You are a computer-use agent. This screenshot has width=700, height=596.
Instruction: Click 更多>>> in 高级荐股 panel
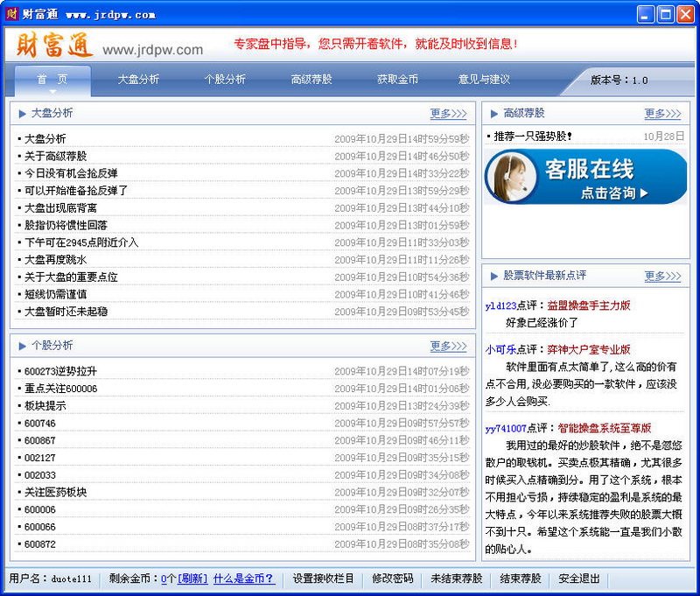pyautogui.click(x=662, y=114)
